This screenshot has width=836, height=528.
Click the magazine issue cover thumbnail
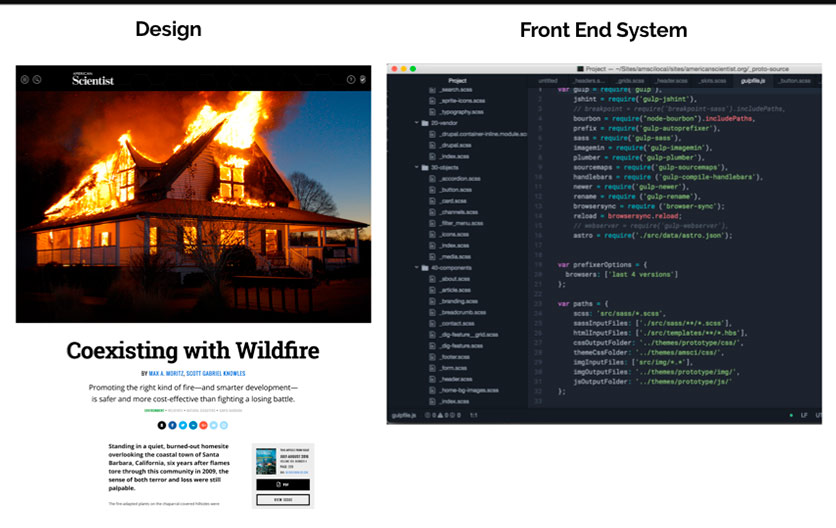pyautogui.click(x=266, y=462)
